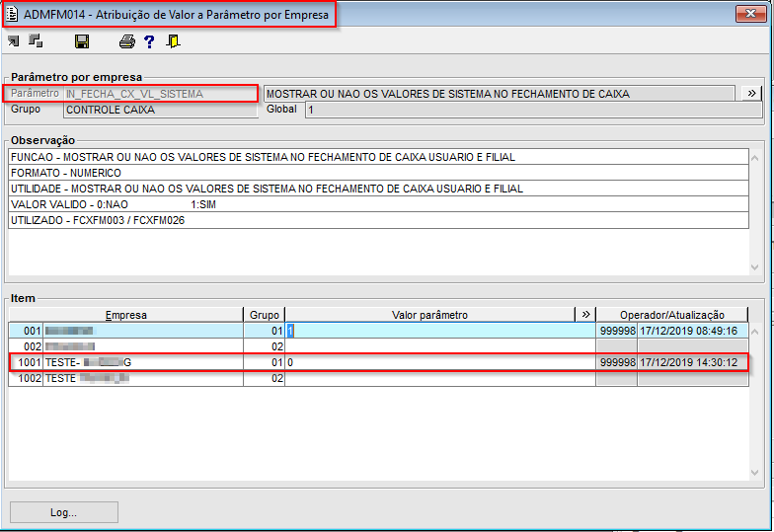Click the Parâmetro field IN_FECHA_CX_VL_SISTEMA
Screen dimensions: 774x532
(x=160, y=94)
